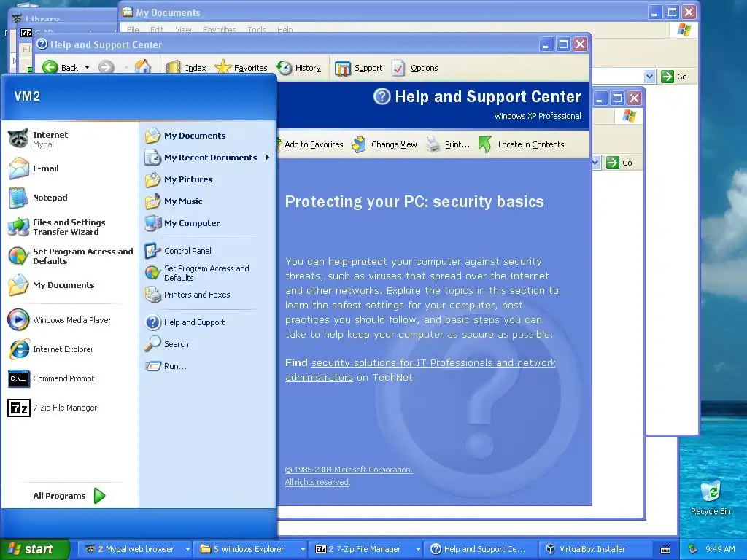This screenshot has height=560, width=747.
Task: Open Help menu in My Documents window
Action: click(285, 29)
